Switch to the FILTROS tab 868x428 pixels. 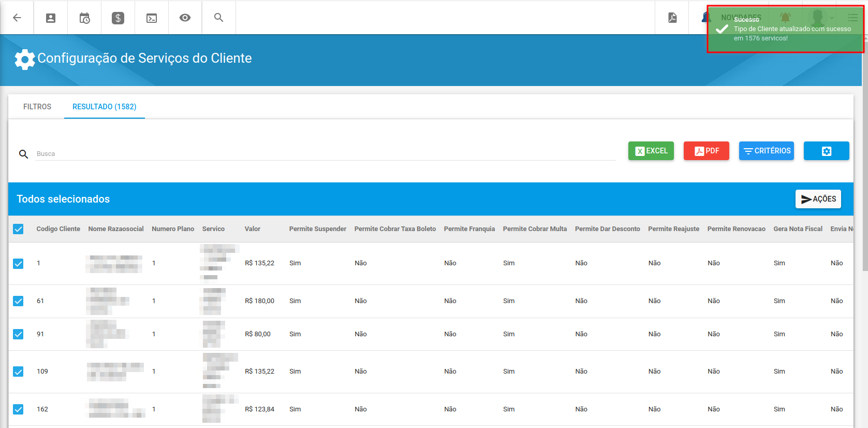click(37, 107)
